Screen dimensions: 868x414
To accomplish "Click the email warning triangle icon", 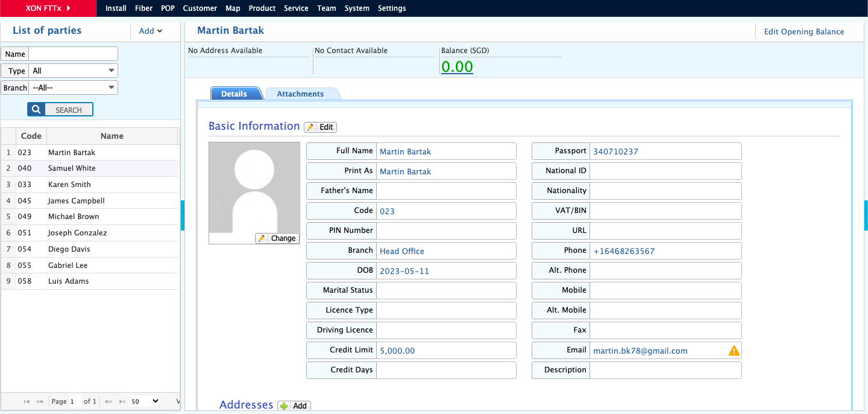I will coord(734,351).
